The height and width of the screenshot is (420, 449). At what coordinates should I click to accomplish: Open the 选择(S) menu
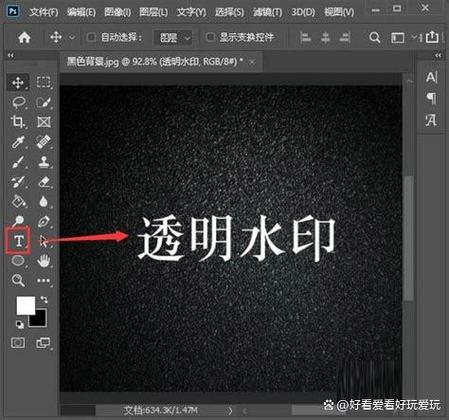pyautogui.click(x=229, y=12)
